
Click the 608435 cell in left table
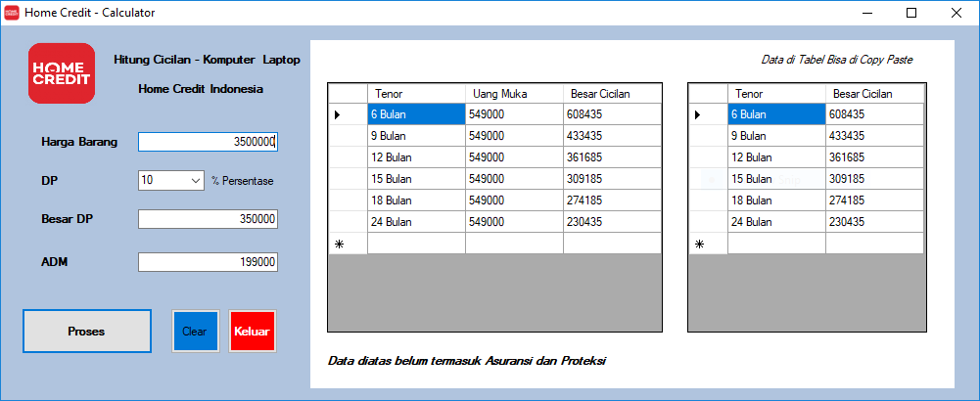click(x=612, y=114)
